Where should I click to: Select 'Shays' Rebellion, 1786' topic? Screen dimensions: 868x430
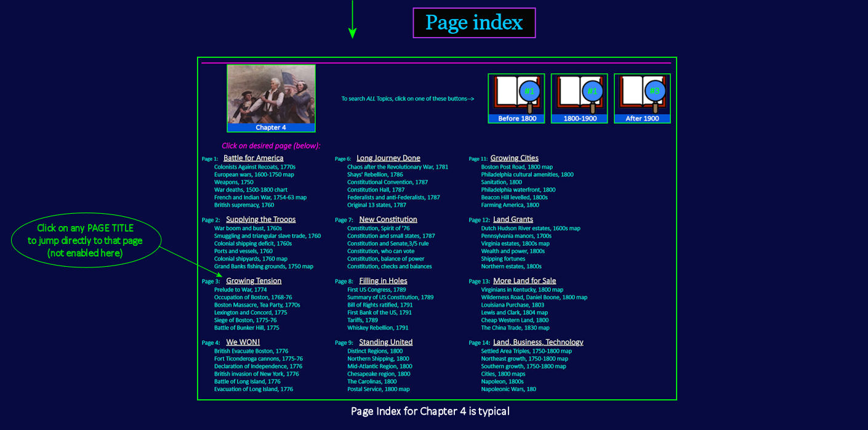[x=375, y=174]
